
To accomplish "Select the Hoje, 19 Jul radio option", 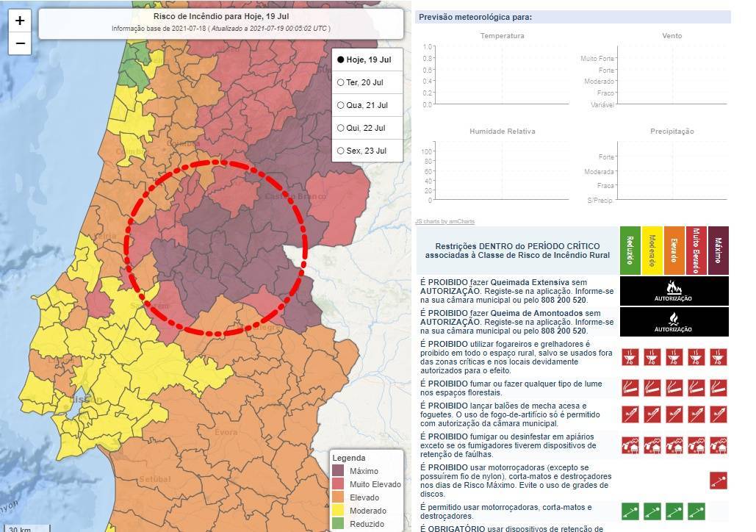I will click(x=341, y=60).
